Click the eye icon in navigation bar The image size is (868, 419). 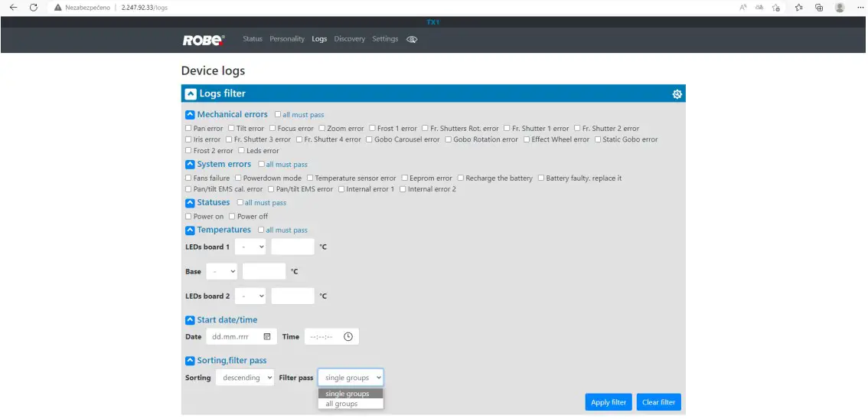tap(411, 39)
